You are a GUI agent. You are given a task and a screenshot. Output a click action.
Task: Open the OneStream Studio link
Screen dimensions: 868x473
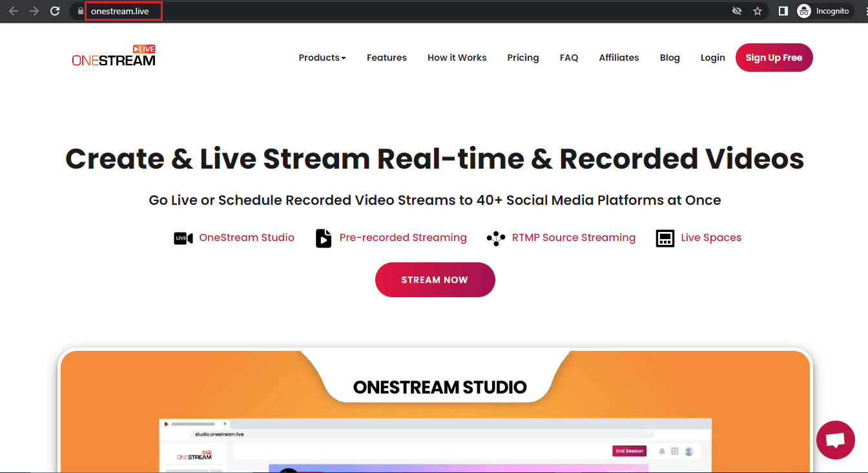point(247,238)
